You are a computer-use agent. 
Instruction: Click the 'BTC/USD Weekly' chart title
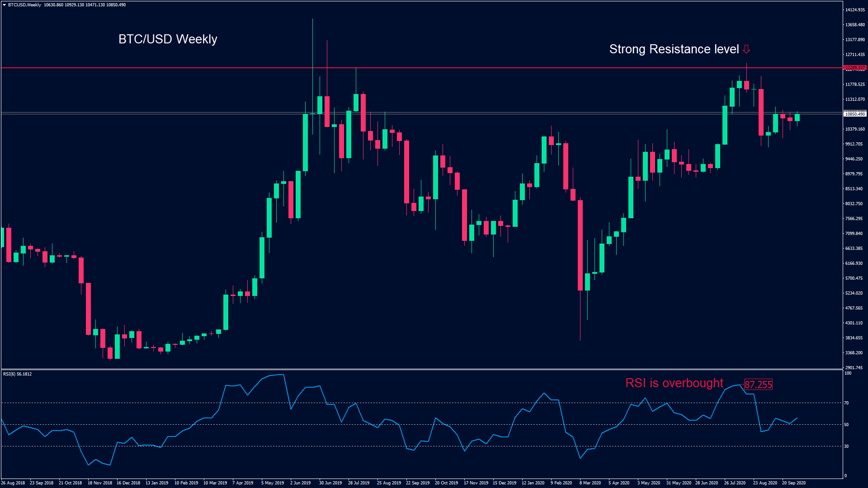point(168,39)
